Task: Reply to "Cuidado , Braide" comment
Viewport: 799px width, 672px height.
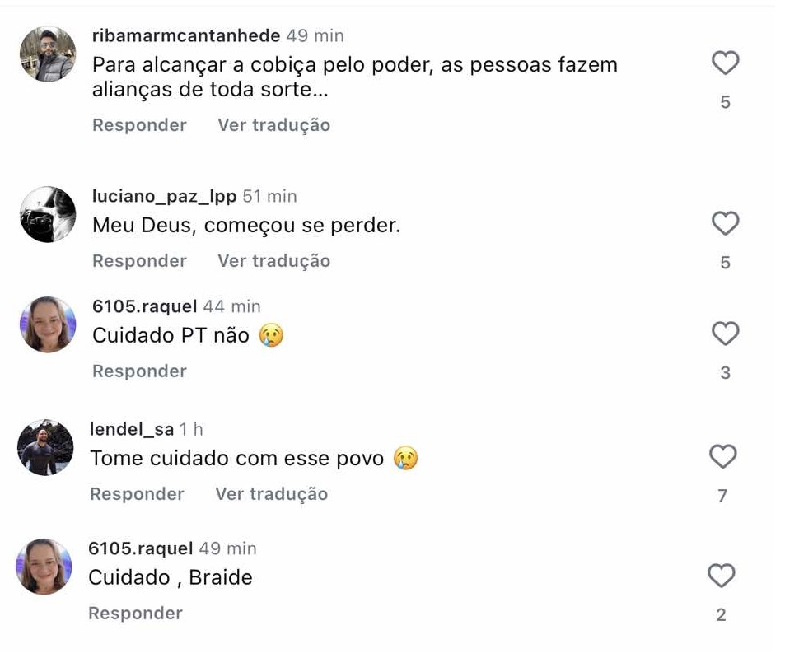Action: tap(135, 614)
